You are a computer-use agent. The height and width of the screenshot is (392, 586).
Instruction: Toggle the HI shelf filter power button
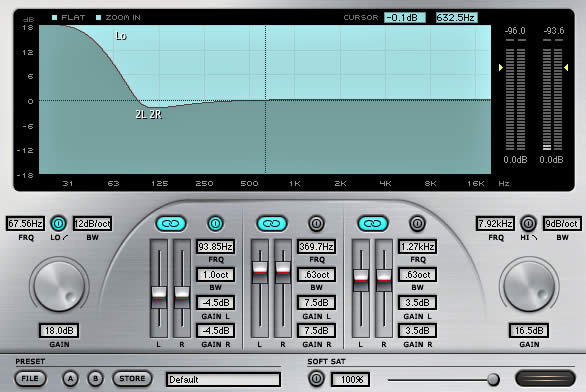[x=528, y=223]
